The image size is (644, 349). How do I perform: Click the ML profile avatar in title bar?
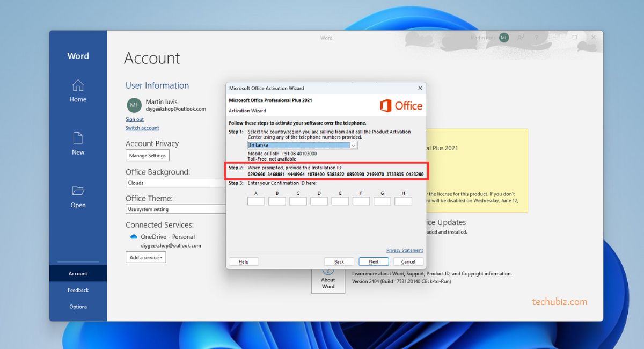(x=503, y=38)
